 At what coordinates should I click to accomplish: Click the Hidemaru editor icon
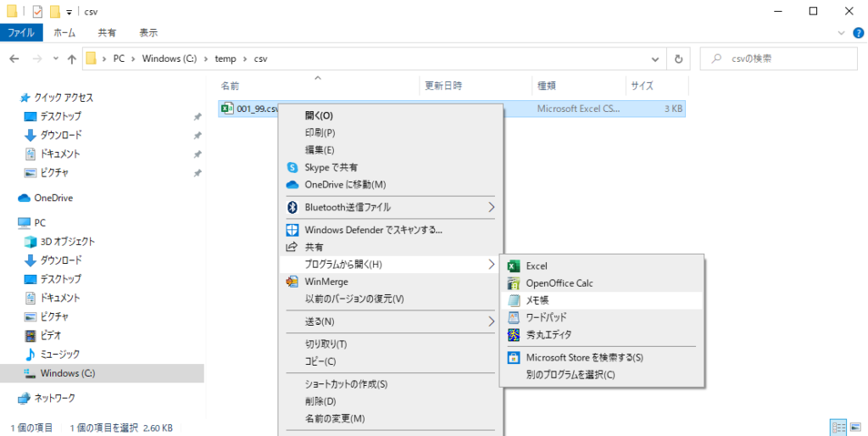(514, 334)
